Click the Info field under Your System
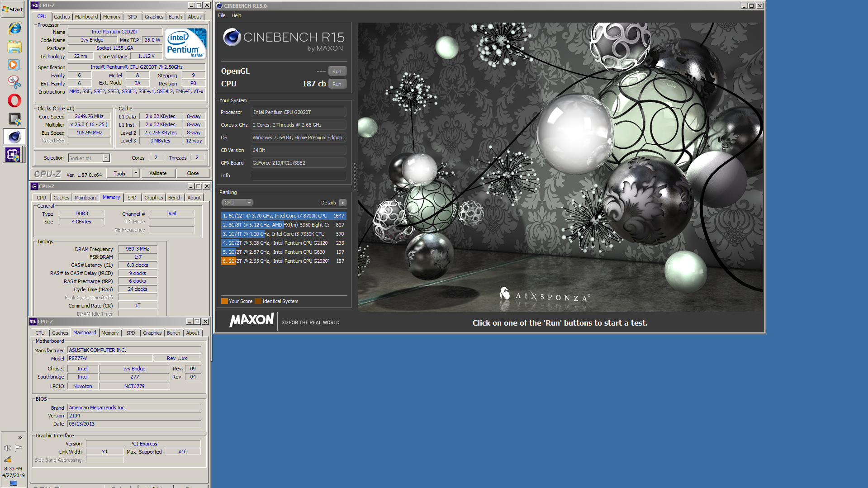 [x=299, y=175]
